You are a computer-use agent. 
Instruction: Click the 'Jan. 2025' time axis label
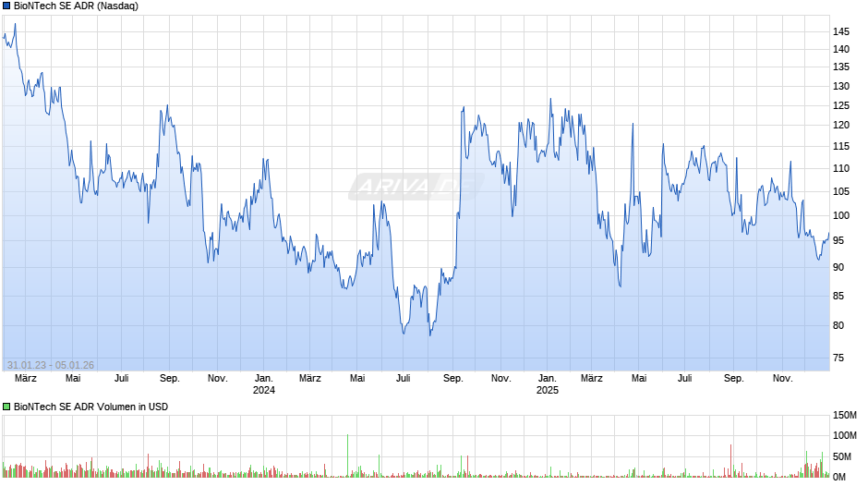pos(548,384)
